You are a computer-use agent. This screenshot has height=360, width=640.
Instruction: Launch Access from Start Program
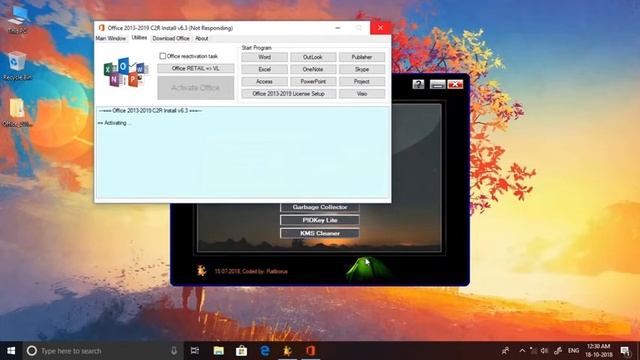264,82
